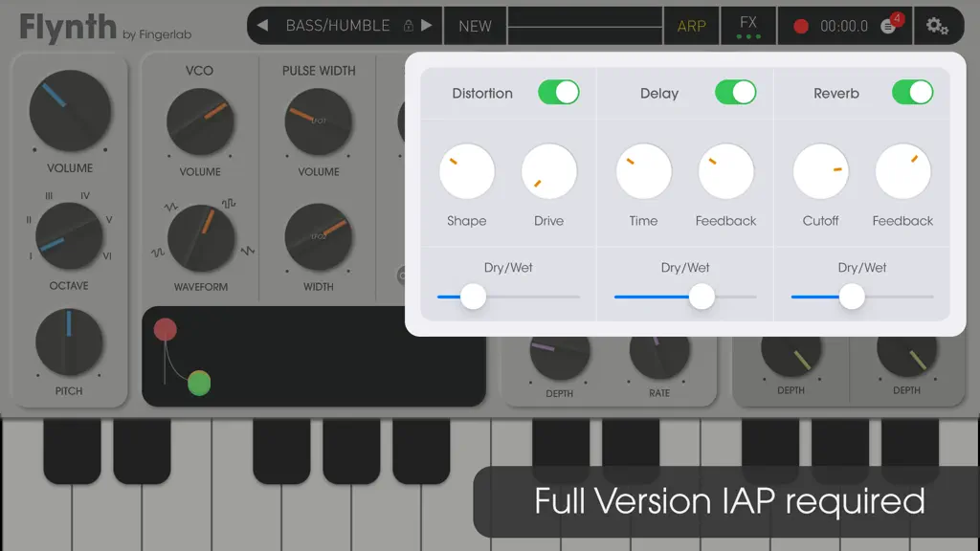The image size is (980, 551).
Task: Click the Distortion Drive knob
Action: [548, 171]
